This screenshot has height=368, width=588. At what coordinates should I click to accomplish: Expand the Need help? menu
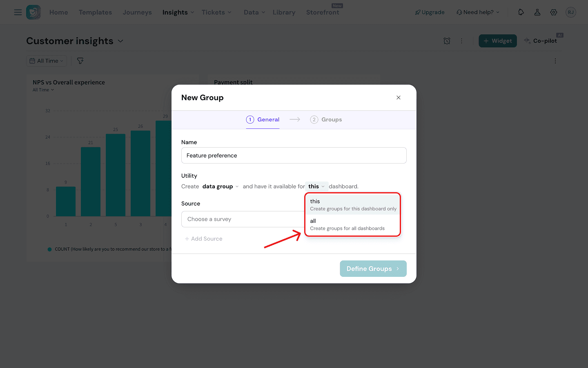tap(478, 12)
